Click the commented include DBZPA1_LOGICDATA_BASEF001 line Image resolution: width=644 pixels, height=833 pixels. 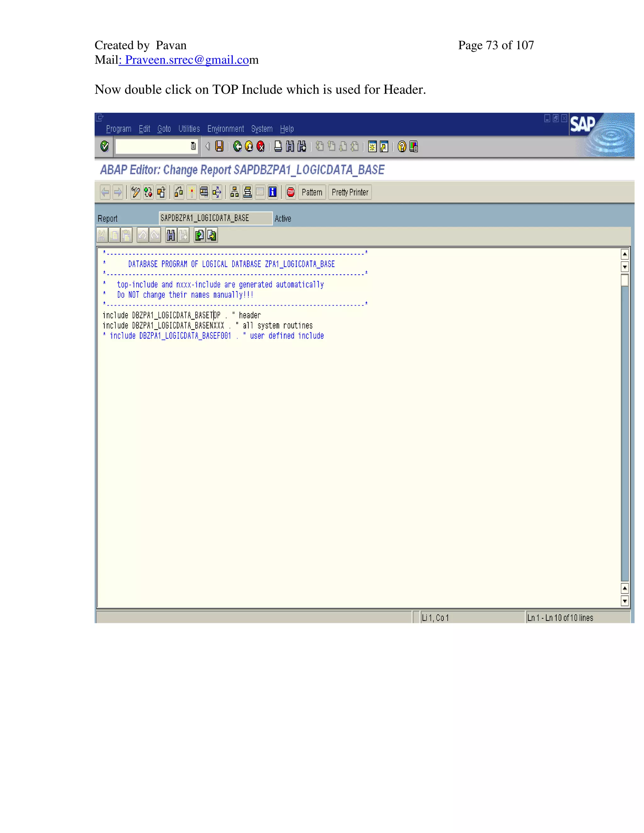coord(213,336)
